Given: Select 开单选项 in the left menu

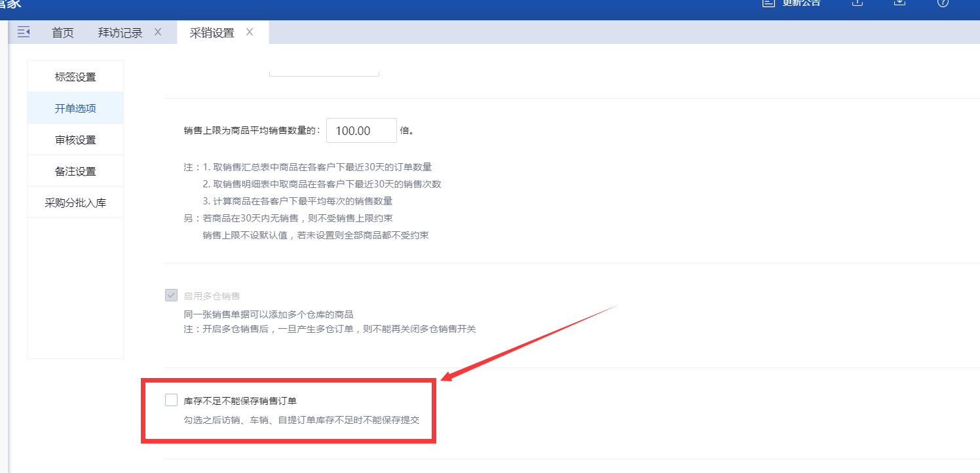Looking at the screenshot, I should coord(75,108).
